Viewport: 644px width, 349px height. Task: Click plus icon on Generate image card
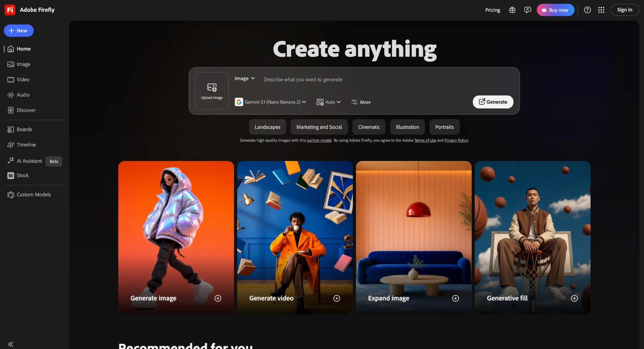(x=218, y=298)
